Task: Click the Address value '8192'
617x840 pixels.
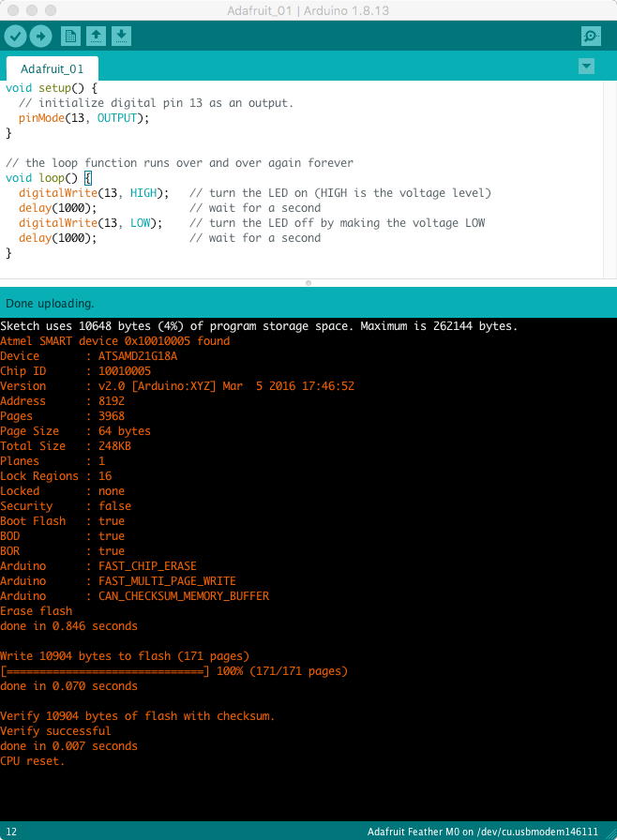Action: 112,400
